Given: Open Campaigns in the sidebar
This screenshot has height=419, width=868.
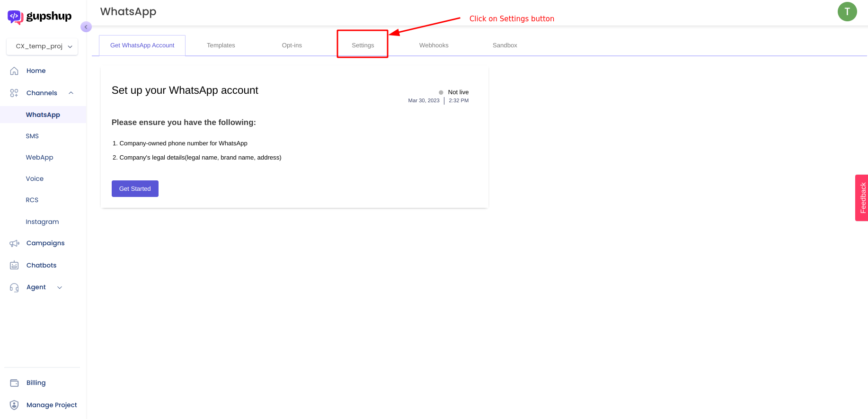Looking at the screenshot, I should [45, 243].
